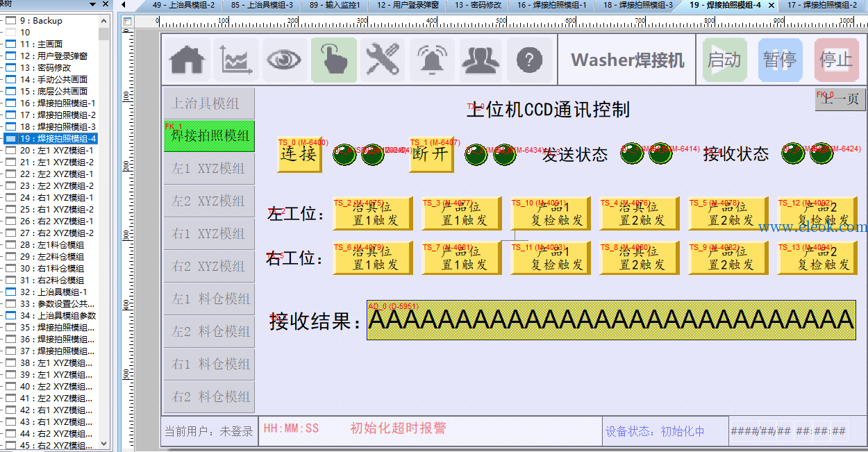Click 右工位 产品2复检触发 button
This screenshot has height=452, width=868.
817,258
